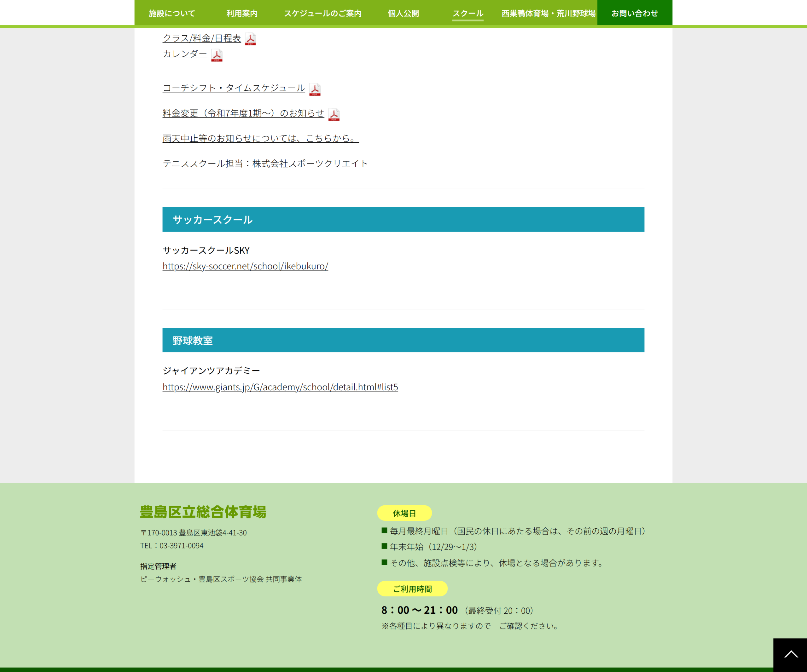Screen dimensions: 807x672
Task: Click the 指定管理者 label
Action: (158, 566)
